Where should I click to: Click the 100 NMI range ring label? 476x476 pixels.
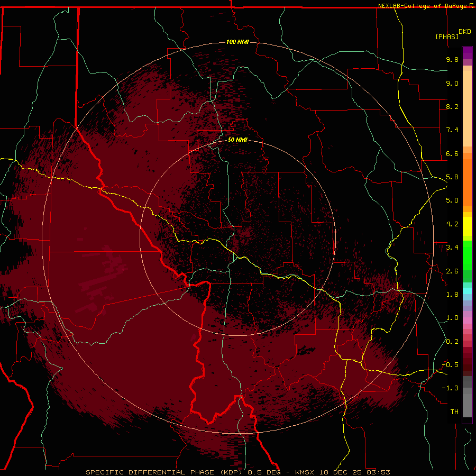click(x=237, y=42)
